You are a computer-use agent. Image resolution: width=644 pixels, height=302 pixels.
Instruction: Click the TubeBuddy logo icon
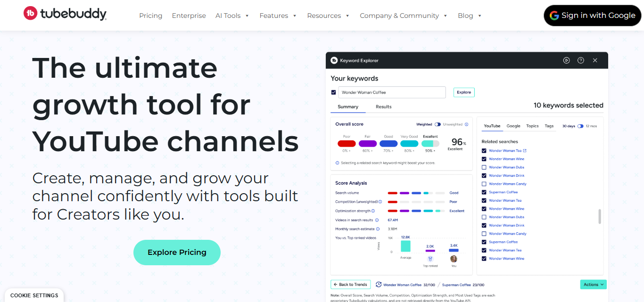31,14
